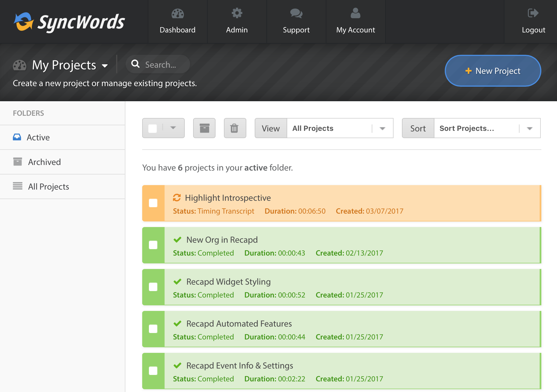This screenshot has width=557, height=392.
Task: Select the All Projects folder
Action: click(x=62, y=186)
